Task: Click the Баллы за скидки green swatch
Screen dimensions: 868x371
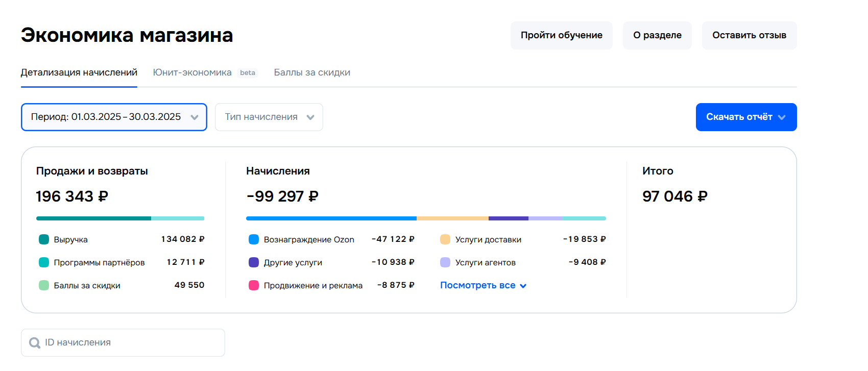Action: pos(44,285)
